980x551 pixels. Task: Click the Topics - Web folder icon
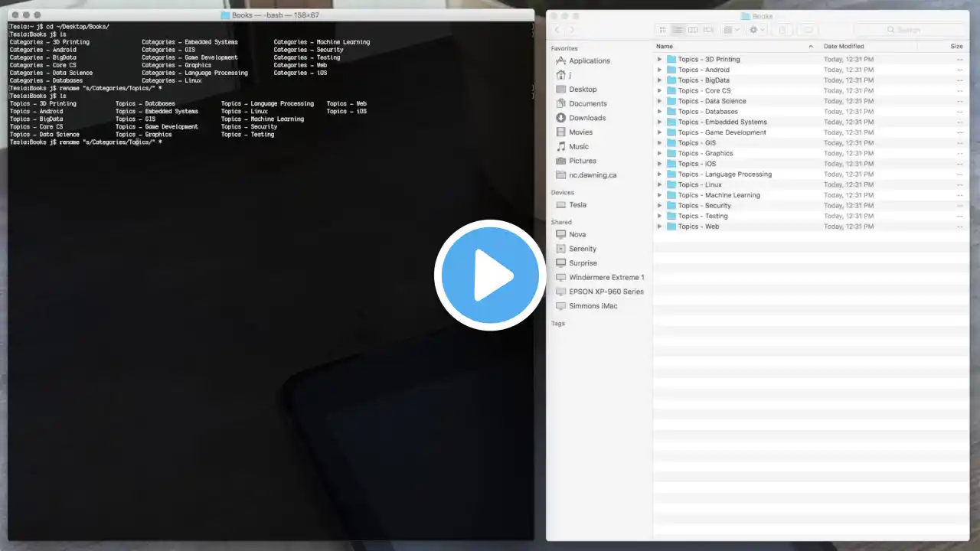[x=671, y=227]
